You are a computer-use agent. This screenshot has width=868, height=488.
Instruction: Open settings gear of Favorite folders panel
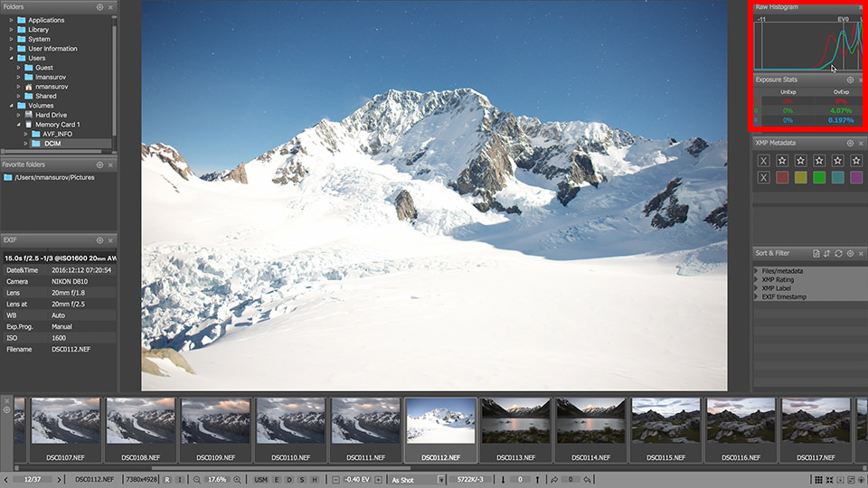pyautogui.click(x=99, y=164)
